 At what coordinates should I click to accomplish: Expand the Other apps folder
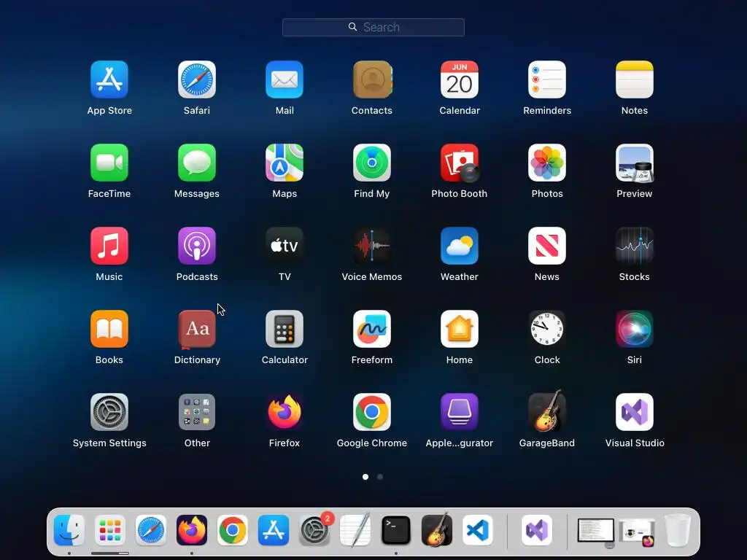197,412
